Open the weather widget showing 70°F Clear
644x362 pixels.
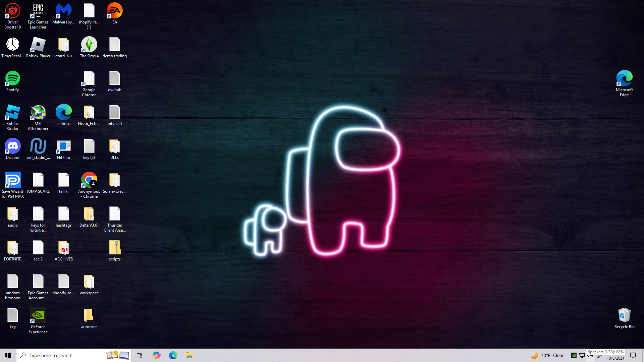pyautogui.click(x=547, y=355)
